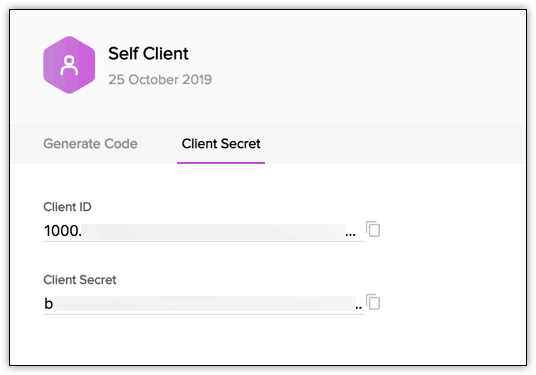The height and width of the screenshot is (375, 536).
Task: Click the Self Client heading
Action: pyautogui.click(x=148, y=54)
